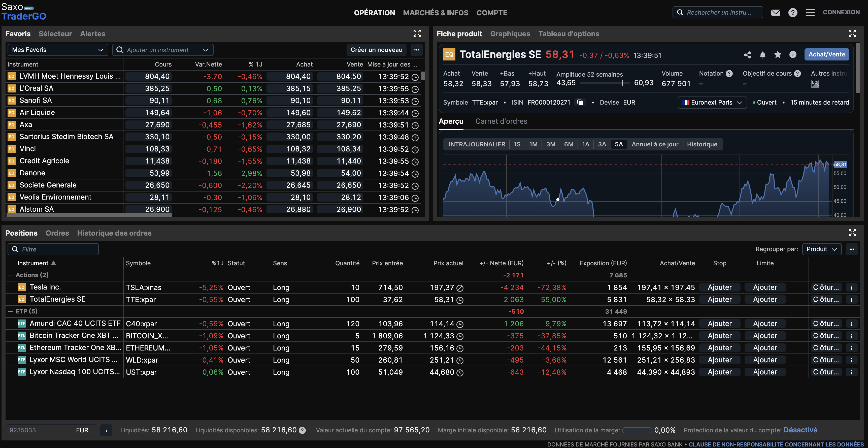Open the hamburger menu icon

(810, 13)
